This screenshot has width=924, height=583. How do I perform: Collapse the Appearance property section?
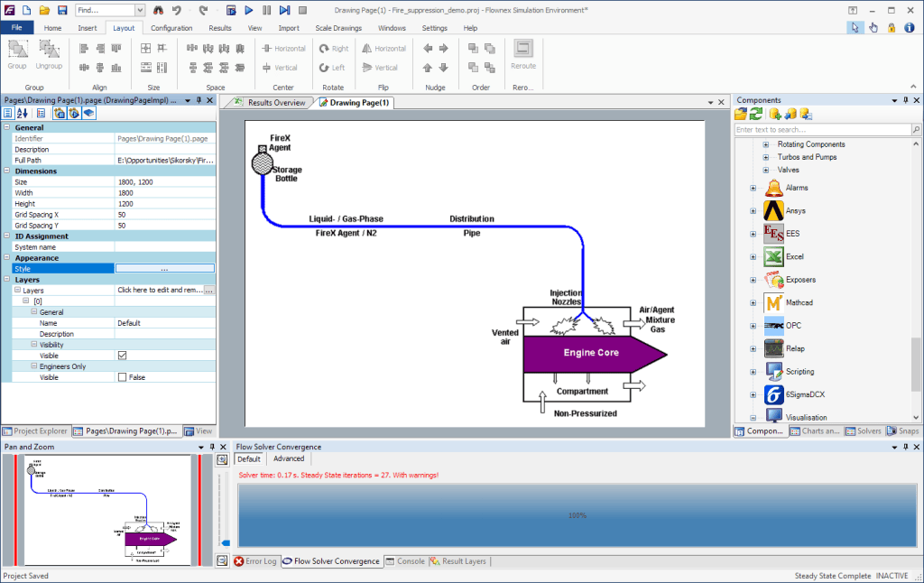tap(7, 257)
